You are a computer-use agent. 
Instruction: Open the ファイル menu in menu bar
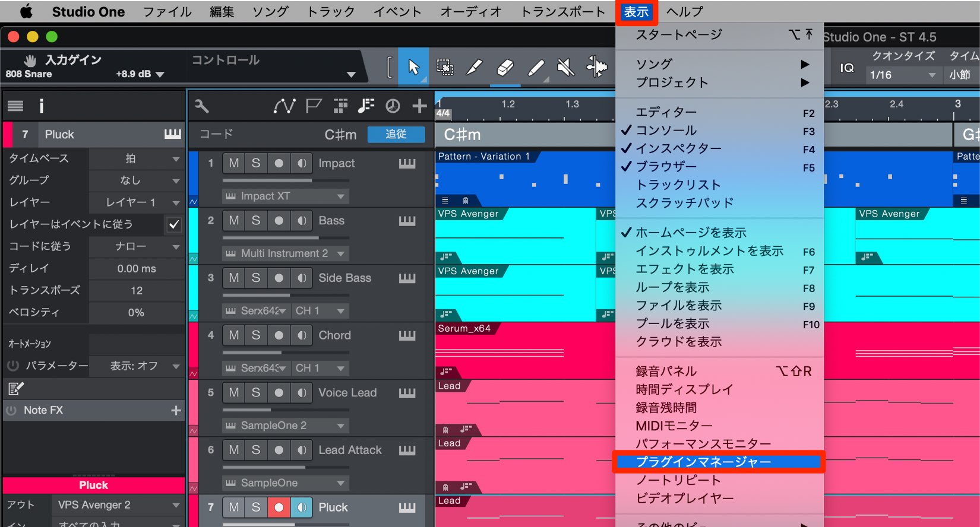pos(167,11)
